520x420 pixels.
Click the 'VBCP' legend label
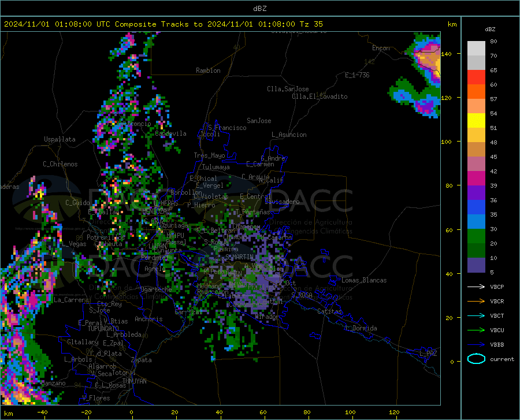click(497, 287)
